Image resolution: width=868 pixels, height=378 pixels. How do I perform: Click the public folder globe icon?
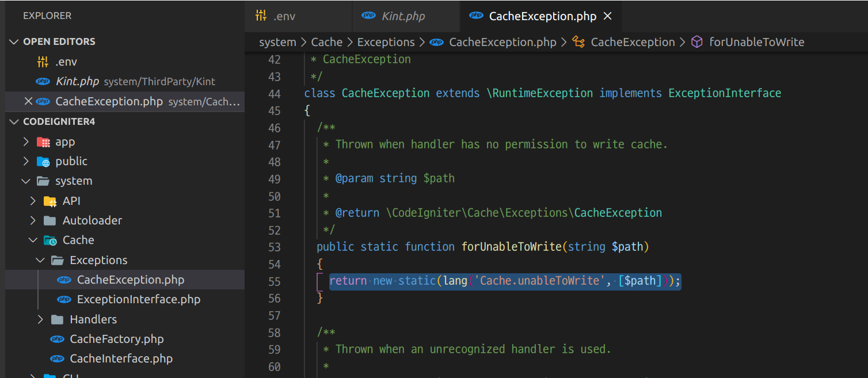[x=43, y=161]
